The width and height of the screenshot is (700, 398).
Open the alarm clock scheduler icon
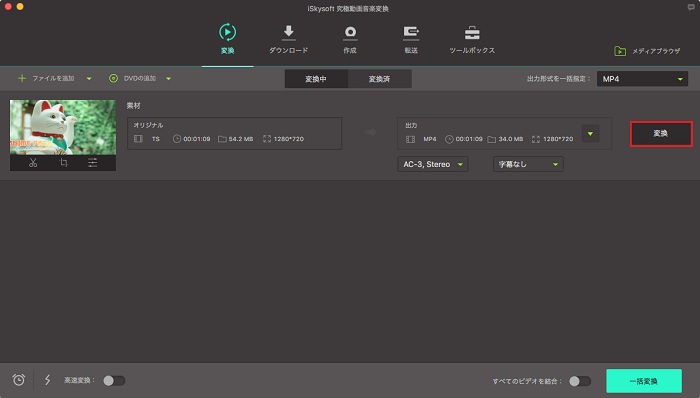click(18, 380)
